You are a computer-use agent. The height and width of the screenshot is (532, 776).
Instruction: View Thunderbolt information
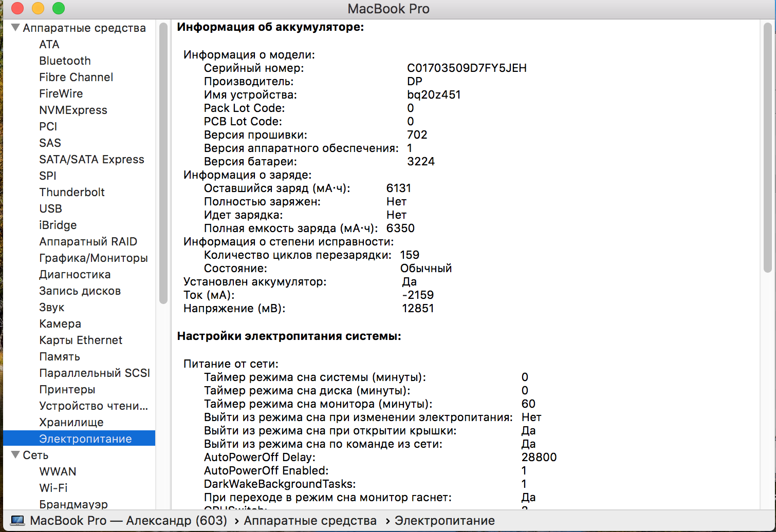(72, 192)
